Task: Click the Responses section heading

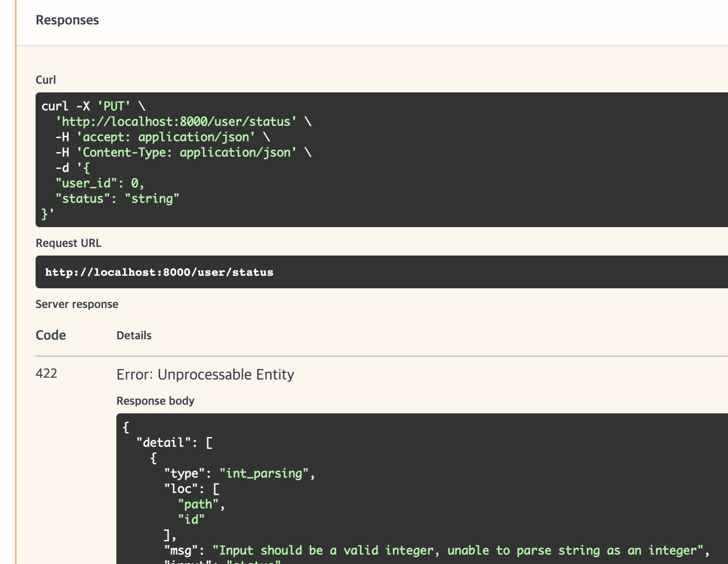Action: [67, 20]
